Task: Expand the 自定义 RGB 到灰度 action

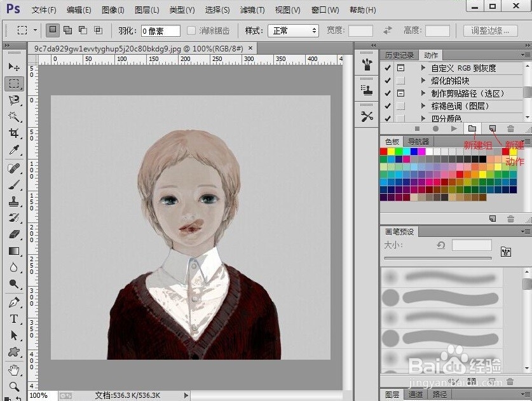Action: coord(423,68)
